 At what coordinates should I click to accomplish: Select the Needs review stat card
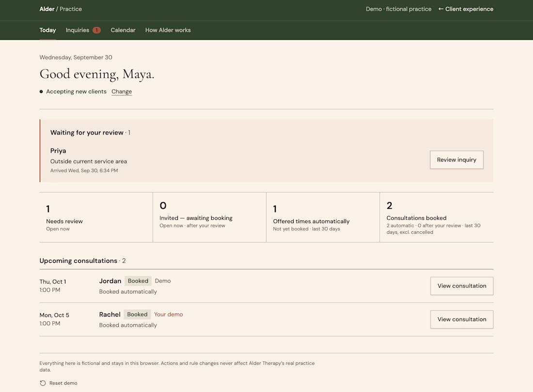[96, 217]
